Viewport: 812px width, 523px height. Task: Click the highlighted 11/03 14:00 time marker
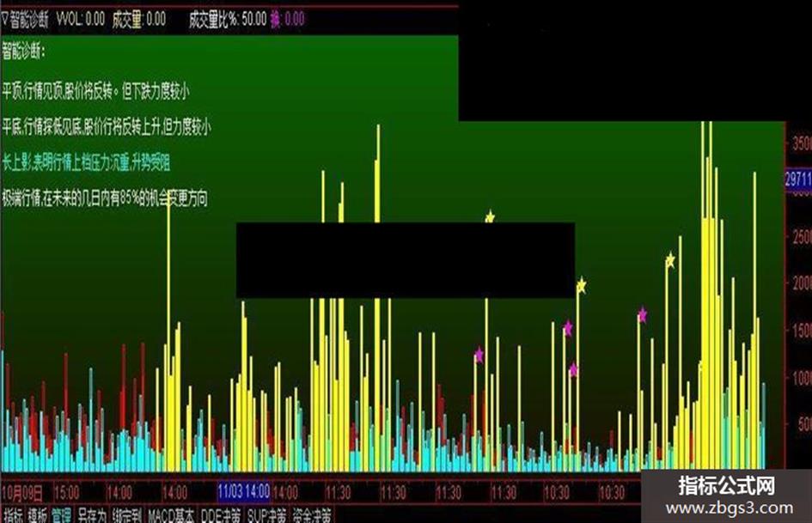point(243,491)
